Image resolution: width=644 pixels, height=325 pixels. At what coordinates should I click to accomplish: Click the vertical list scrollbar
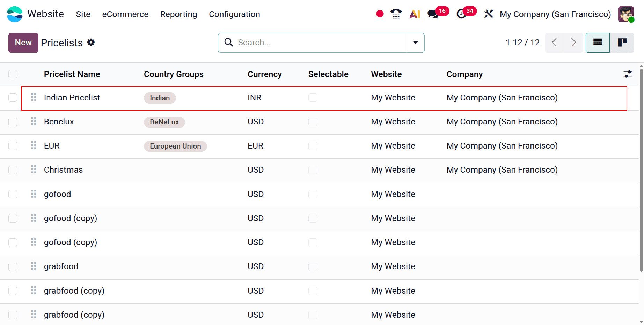(641, 170)
